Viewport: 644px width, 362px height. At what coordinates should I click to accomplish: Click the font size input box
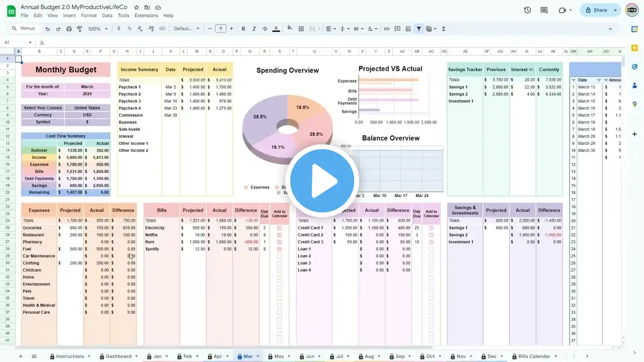coord(220,29)
